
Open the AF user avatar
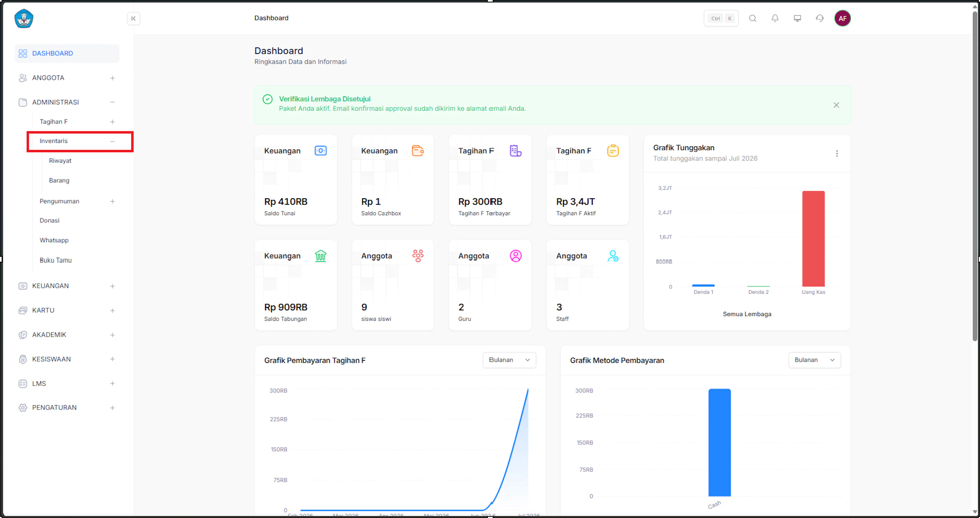pos(842,18)
